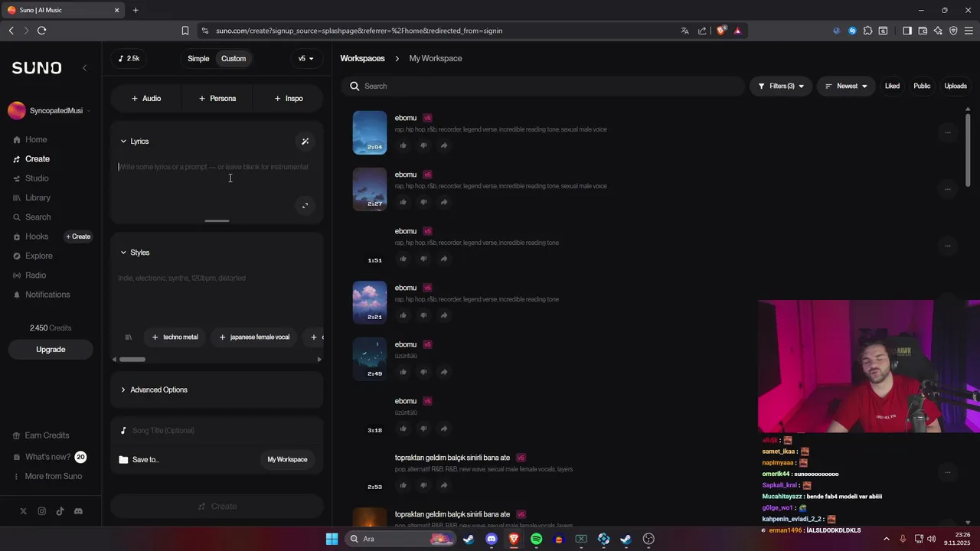Click Hooks Create button
The height and width of the screenshot is (551, 980).
[x=78, y=237]
